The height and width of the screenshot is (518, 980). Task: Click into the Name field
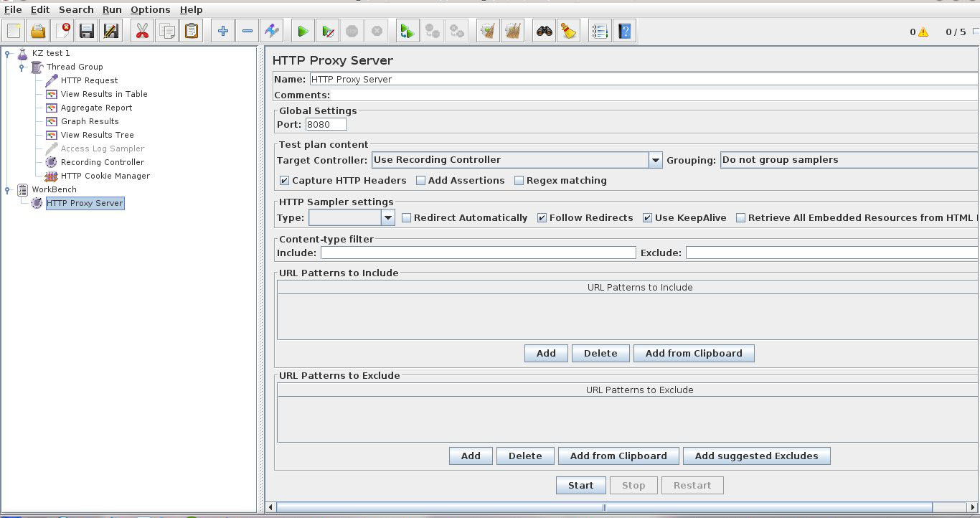[644, 80]
